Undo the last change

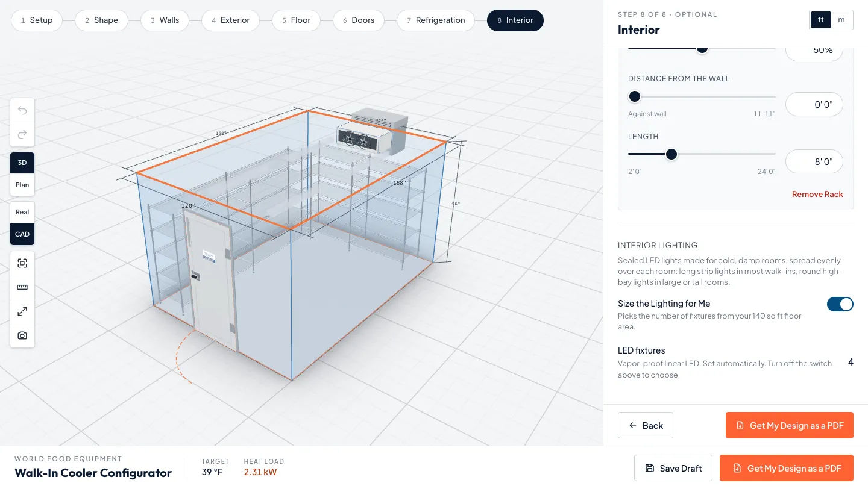coord(22,110)
